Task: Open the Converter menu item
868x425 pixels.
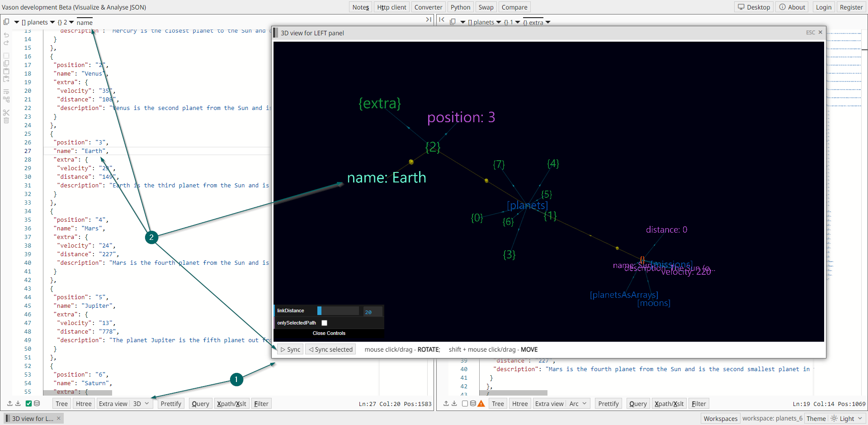Action: (x=428, y=7)
